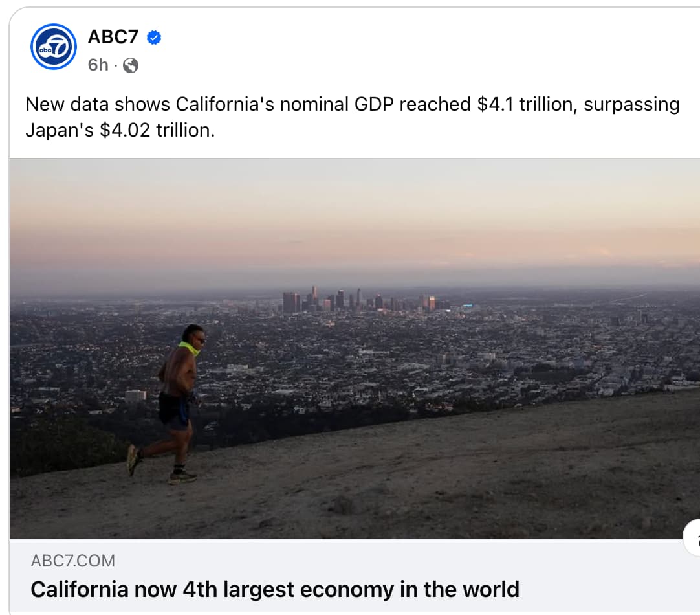The image size is (700, 615).
Task: Open the California 4th largest economy headline
Action: coord(275,589)
